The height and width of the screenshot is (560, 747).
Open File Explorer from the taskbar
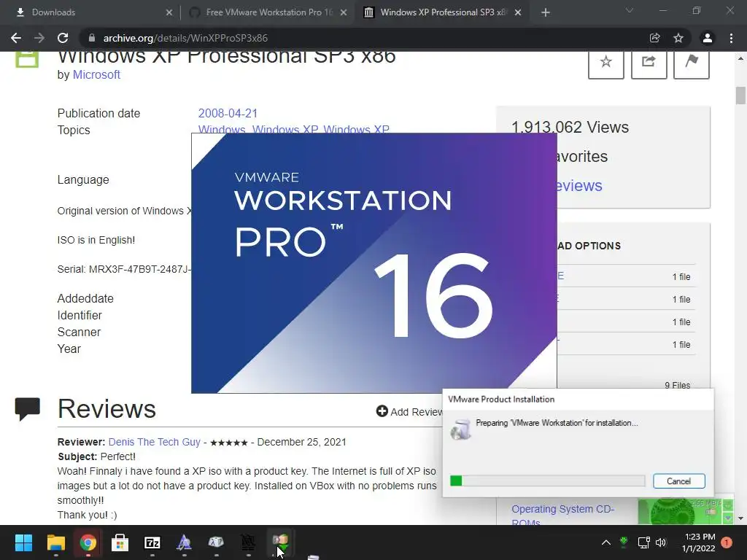click(55, 542)
